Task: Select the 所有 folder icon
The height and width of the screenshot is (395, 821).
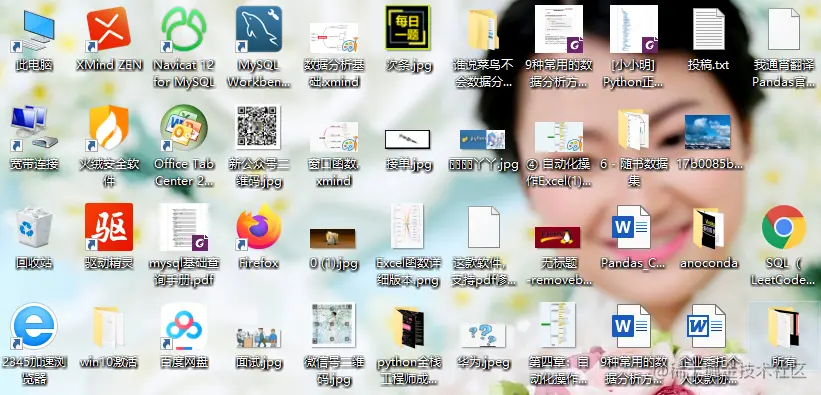Action: point(784,327)
